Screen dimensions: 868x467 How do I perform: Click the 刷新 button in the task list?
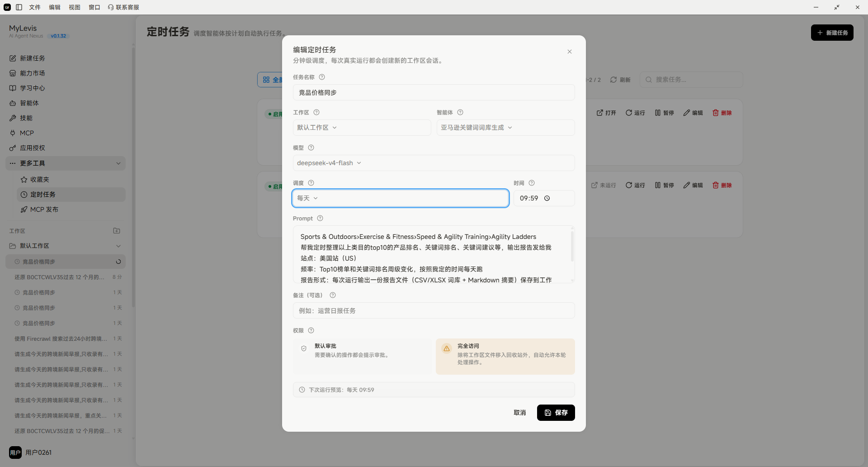pos(620,80)
